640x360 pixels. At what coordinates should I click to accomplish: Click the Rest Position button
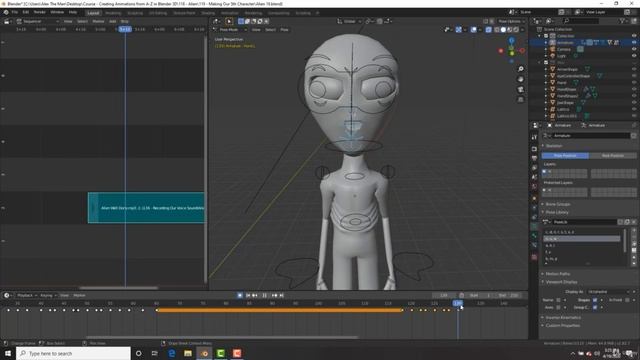click(613, 156)
